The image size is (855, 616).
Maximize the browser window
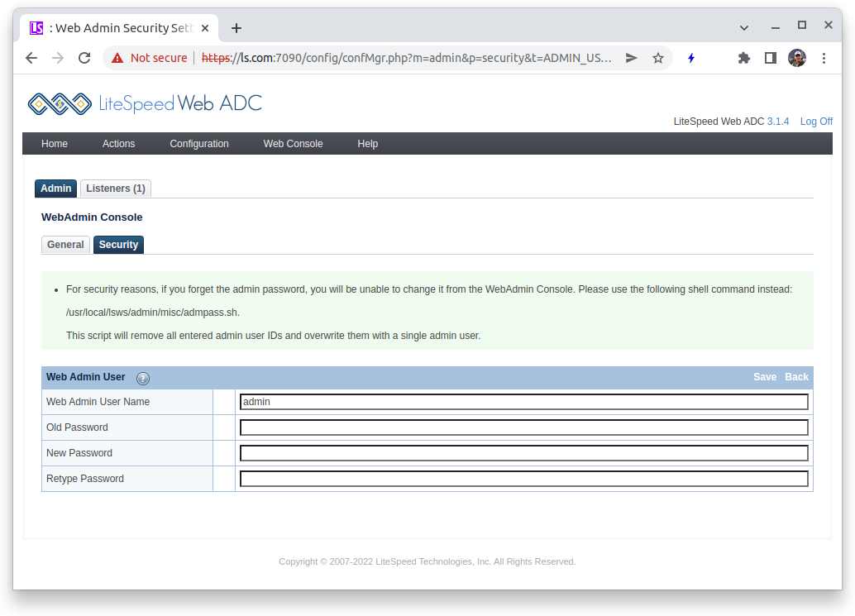(x=801, y=25)
